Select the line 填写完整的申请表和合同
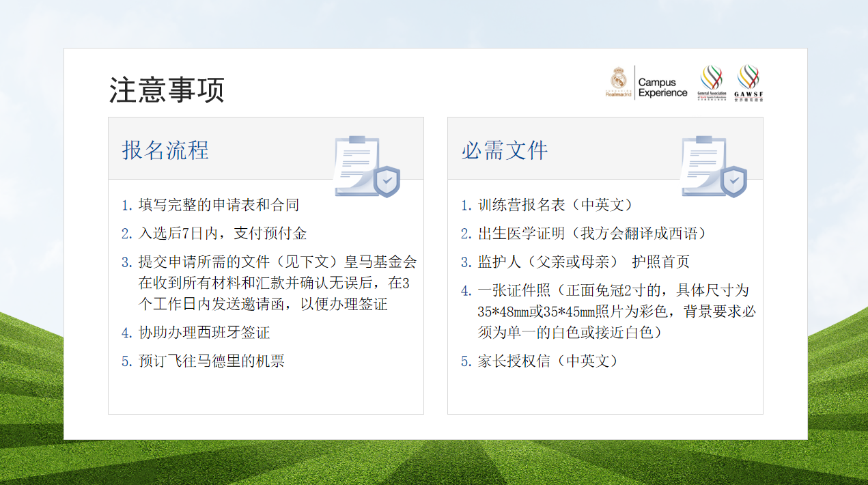Viewport: 868px width, 485px height. (x=219, y=205)
